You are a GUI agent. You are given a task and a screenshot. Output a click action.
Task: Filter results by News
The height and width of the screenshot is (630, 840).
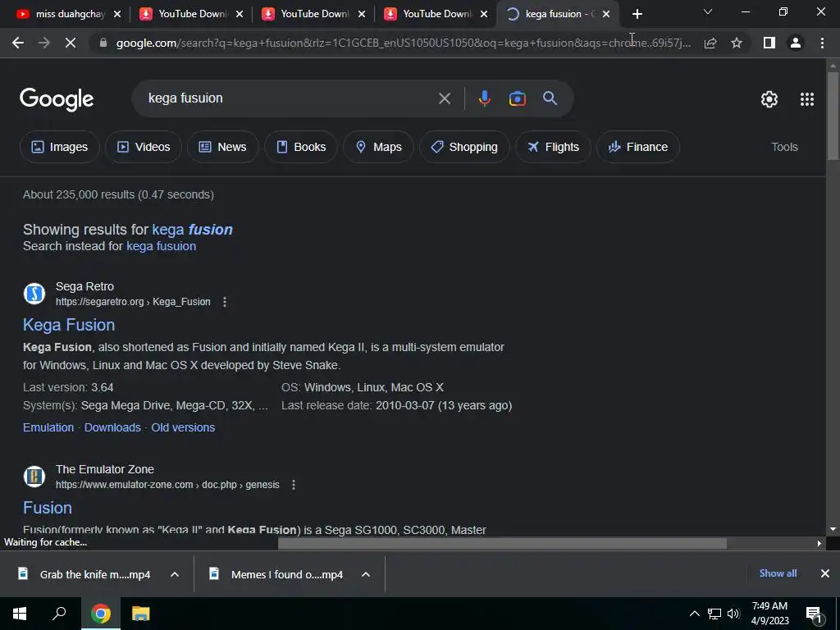pyautogui.click(x=223, y=147)
